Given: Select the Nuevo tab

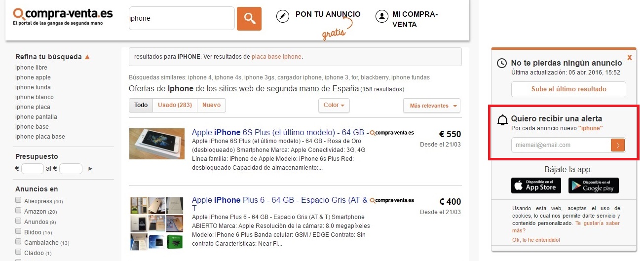Looking at the screenshot, I should point(211,105).
